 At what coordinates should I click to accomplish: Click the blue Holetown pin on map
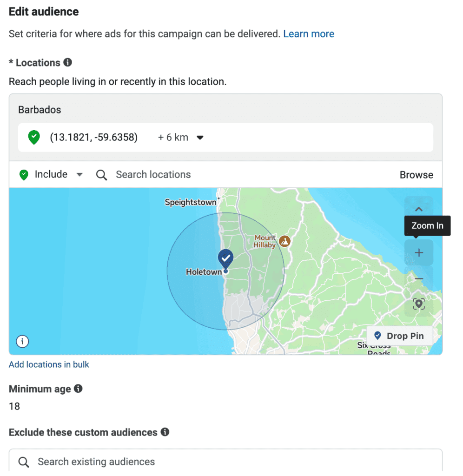[x=225, y=258]
